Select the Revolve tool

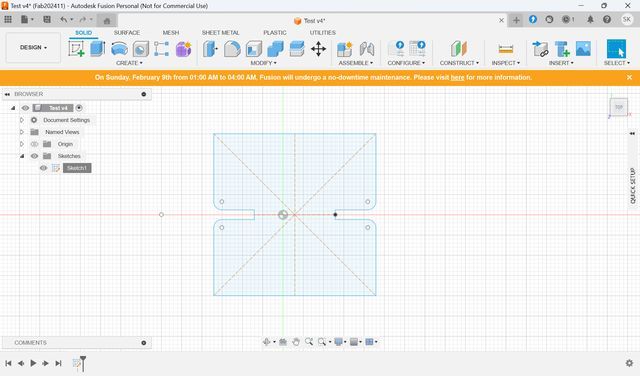coord(119,49)
